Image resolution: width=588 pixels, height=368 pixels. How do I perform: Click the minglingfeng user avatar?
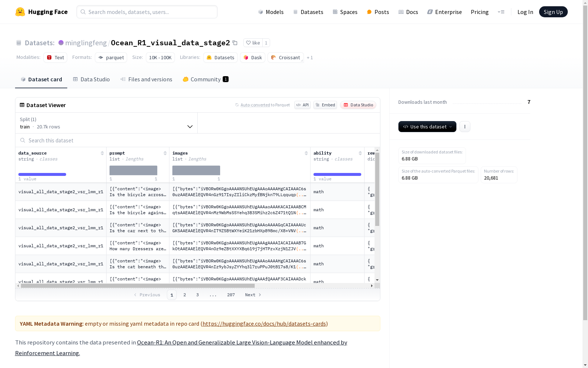coord(61,43)
